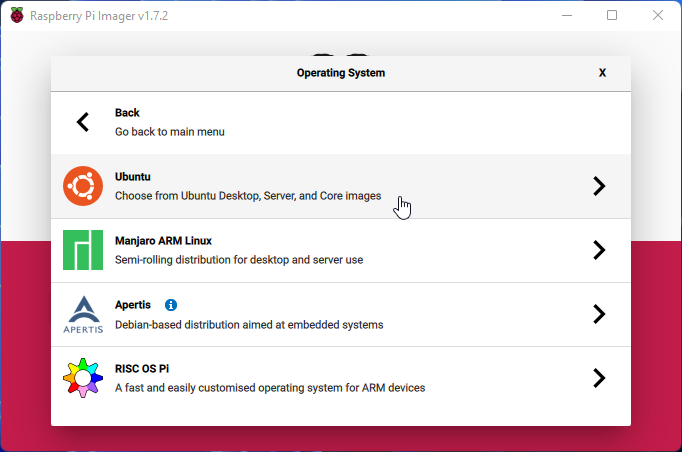Close the Operating System dialog with X

click(x=602, y=73)
